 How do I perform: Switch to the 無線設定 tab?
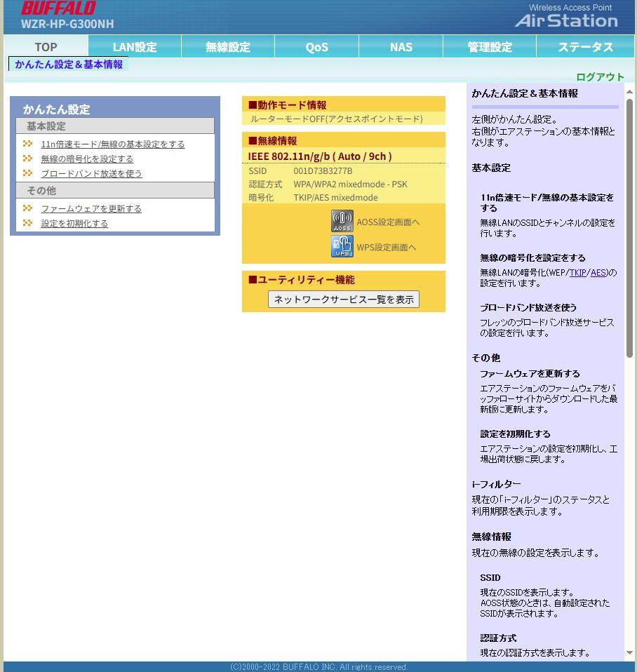(227, 46)
